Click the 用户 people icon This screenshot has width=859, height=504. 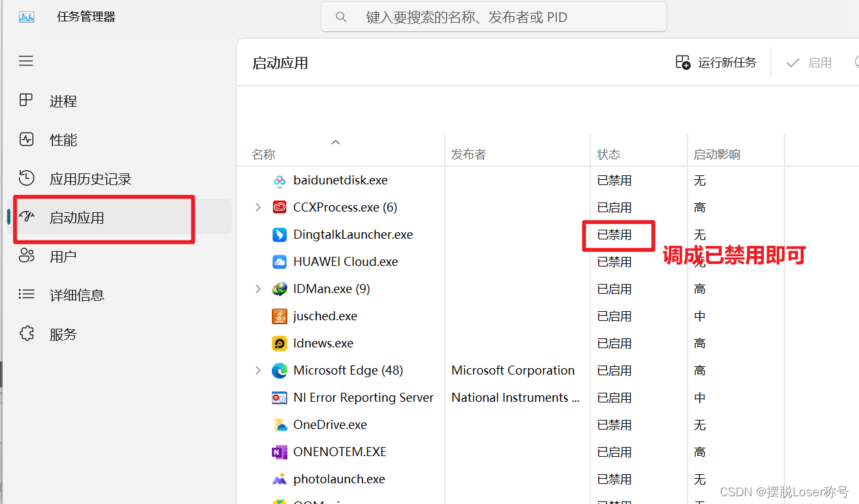pyautogui.click(x=26, y=256)
